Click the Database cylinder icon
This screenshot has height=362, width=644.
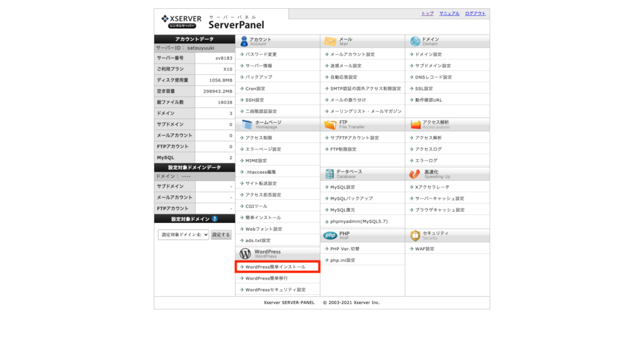[x=330, y=174]
